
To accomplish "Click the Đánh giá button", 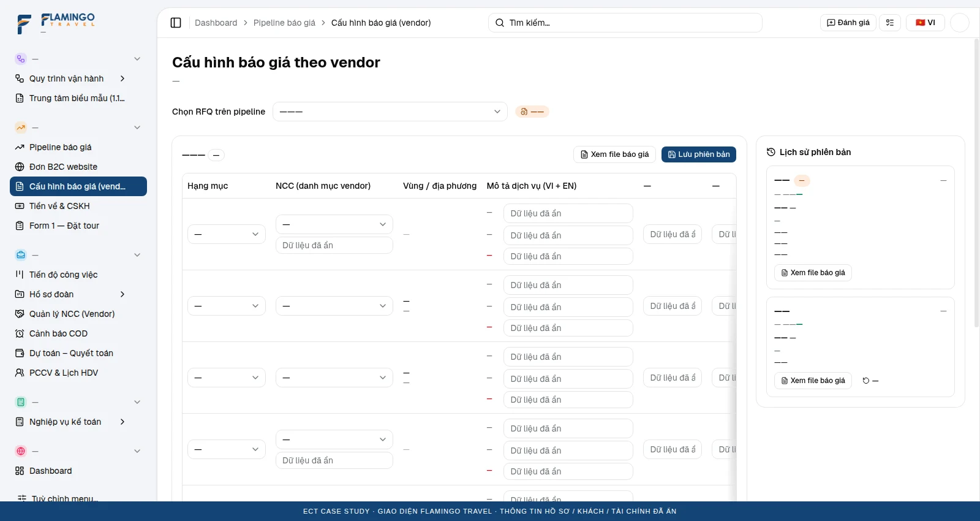I will tap(848, 23).
